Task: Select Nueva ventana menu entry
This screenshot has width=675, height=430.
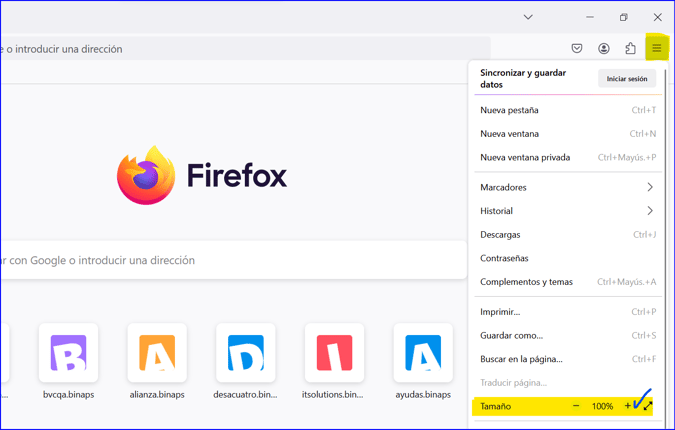Action: pos(568,134)
